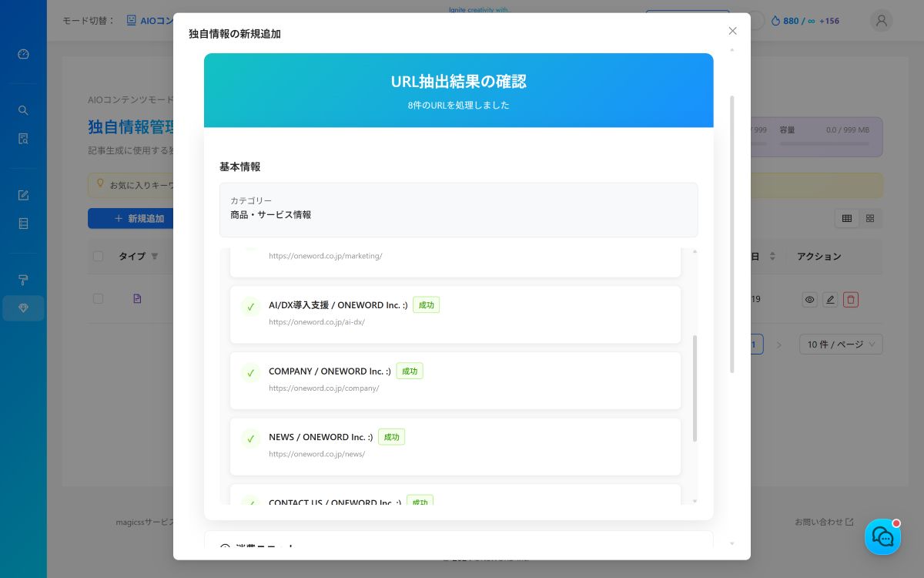Switch to table view layout icon
The height and width of the screenshot is (578, 924).
tap(847, 218)
